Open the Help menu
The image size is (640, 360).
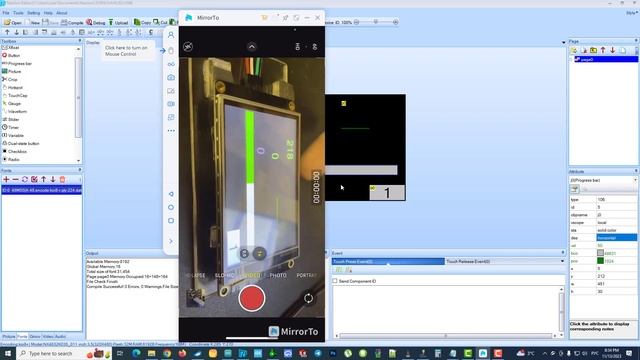[48, 13]
